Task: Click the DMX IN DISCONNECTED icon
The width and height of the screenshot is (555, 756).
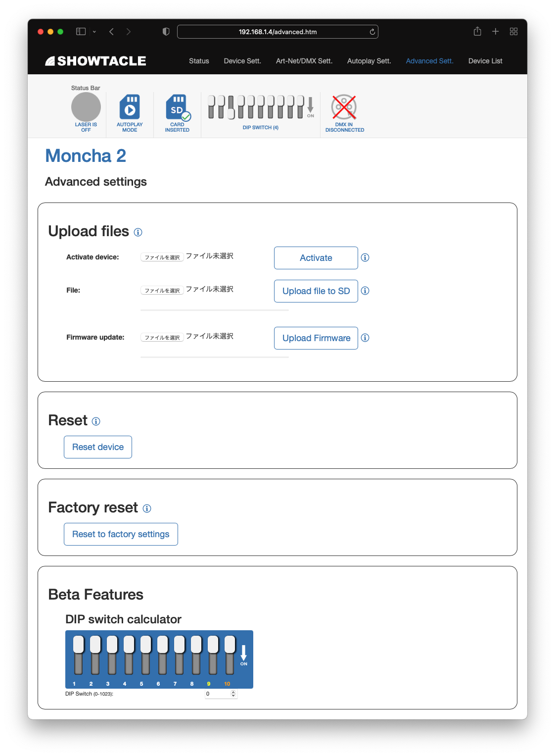Action: (x=344, y=105)
